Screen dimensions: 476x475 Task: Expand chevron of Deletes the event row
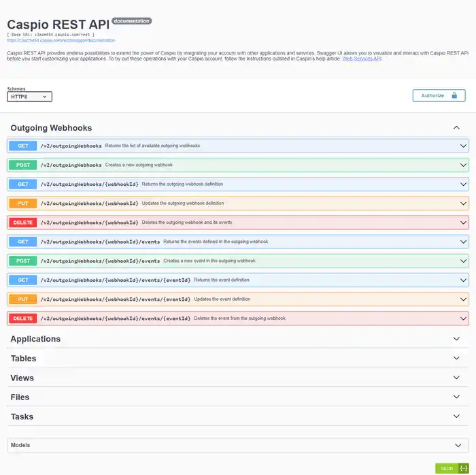point(463,318)
